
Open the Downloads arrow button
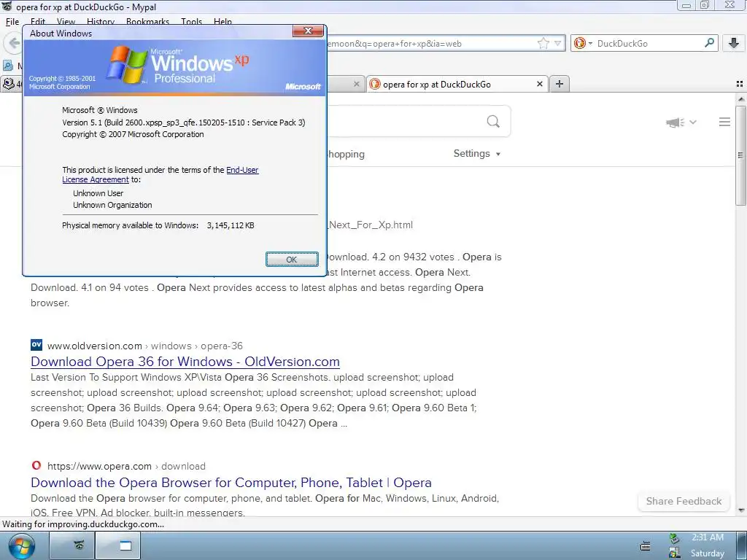(x=734, y=43)
